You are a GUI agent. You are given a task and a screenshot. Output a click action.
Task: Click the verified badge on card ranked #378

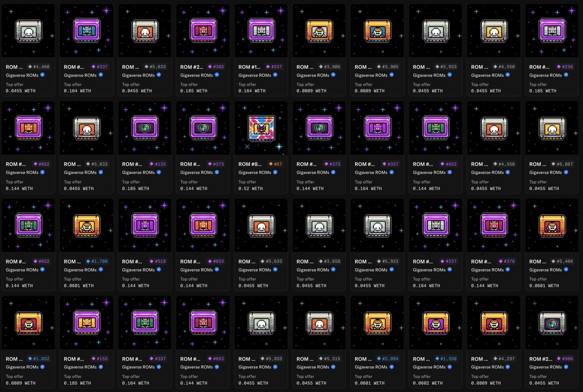pyautogui.click(x=508, y=270)
